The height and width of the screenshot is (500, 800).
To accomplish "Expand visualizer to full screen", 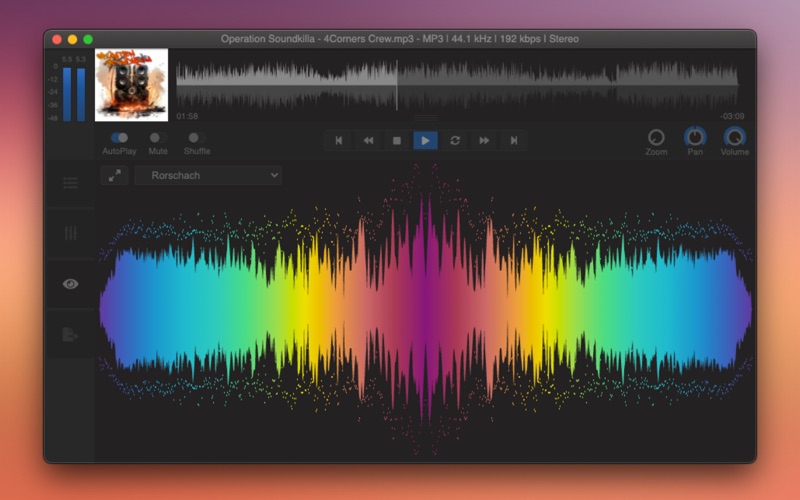I will 114,176.
